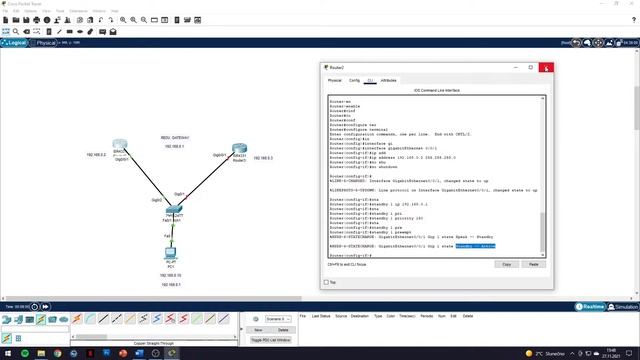Click the CLI vertical scrollbar thumb
This screenshot has width=640, height=360.
(x=542, y=232)
